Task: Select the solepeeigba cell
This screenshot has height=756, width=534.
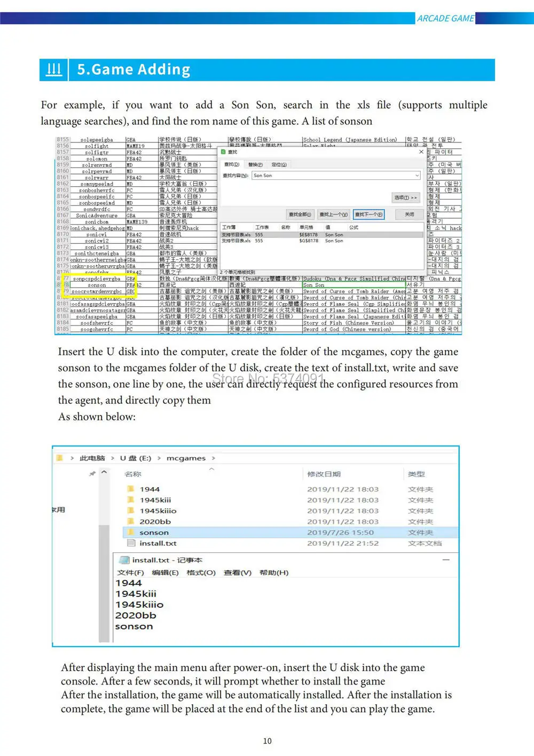Action: (98, 139)
